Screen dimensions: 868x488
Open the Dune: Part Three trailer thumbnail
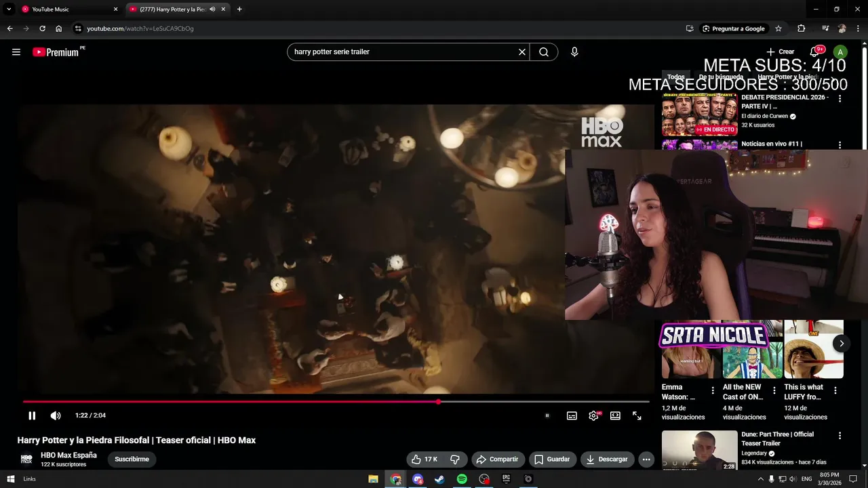coord(699,451)
